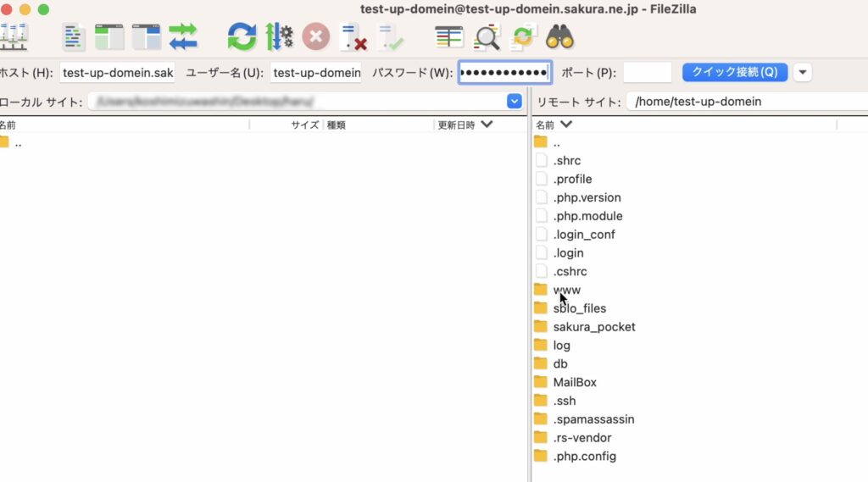Disconnect from the current server
This screenshot has width=868, height=482.
(353, 36)
